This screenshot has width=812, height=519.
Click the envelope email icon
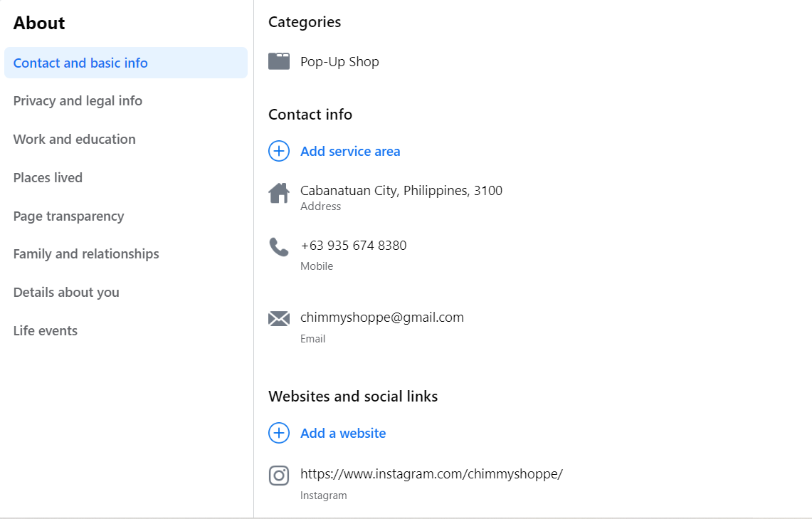(279, 318)
